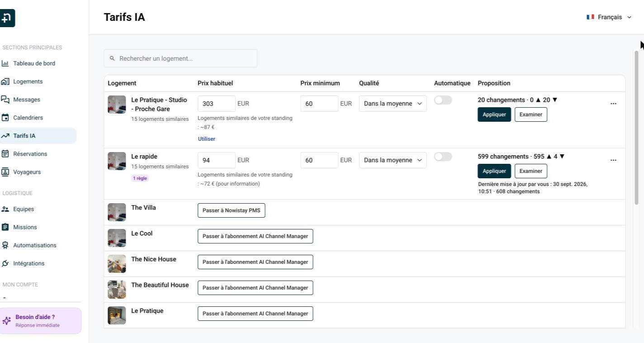Image resolution: width=644 pixels, height=343 pixels.
Task: Open the Besoin d'aide help card
Action: tap(41, 321)
